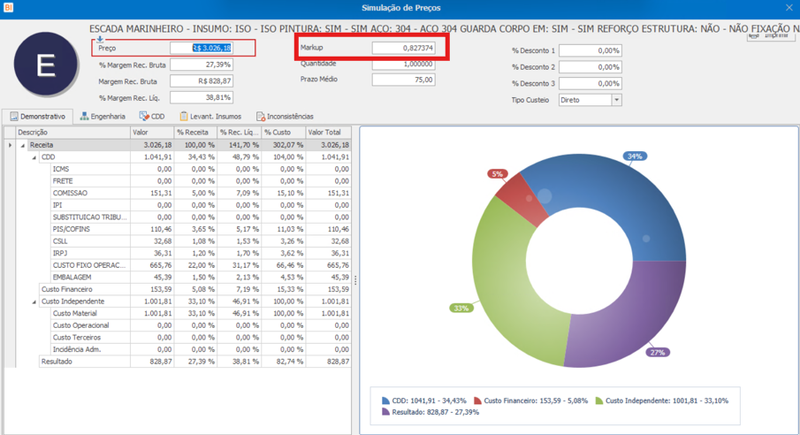Switch to the Engenharia tab

tap(103, 116)
